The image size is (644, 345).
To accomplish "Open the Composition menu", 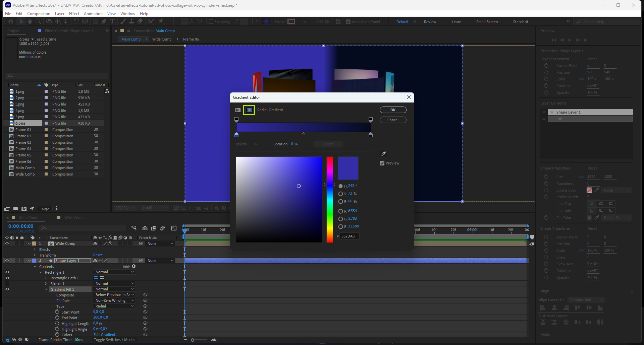I will pos(39,14).
